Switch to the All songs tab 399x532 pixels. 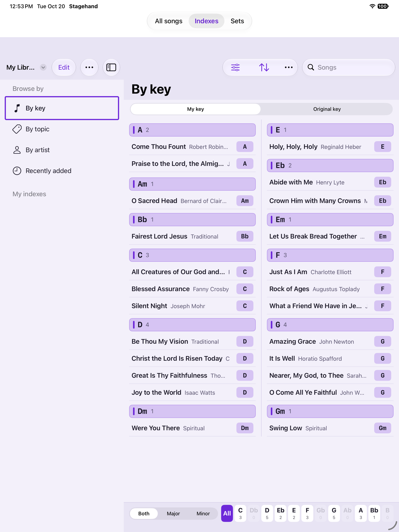click(169, 21)
